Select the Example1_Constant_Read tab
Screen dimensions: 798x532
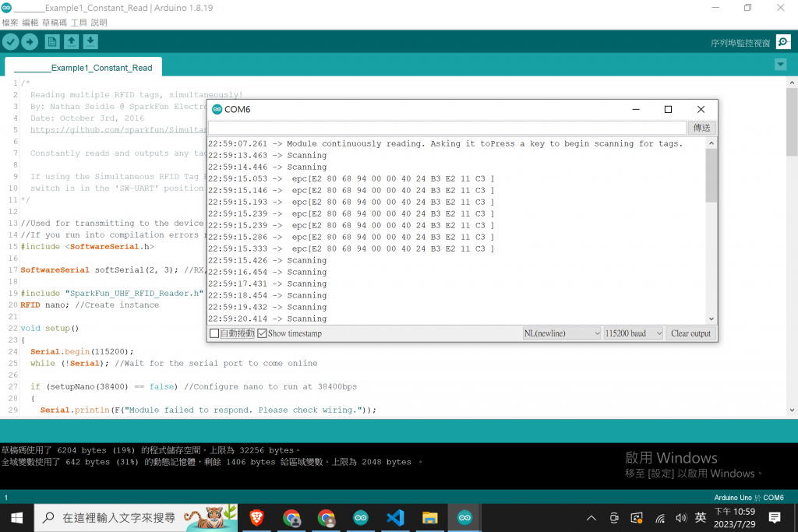pos(83,68)
